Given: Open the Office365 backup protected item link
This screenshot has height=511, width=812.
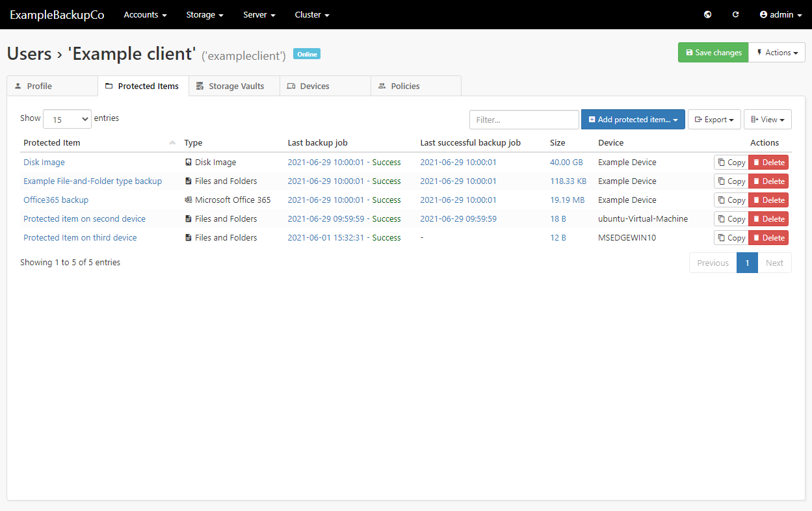Looking at the screenshot, I should point(56,200).
